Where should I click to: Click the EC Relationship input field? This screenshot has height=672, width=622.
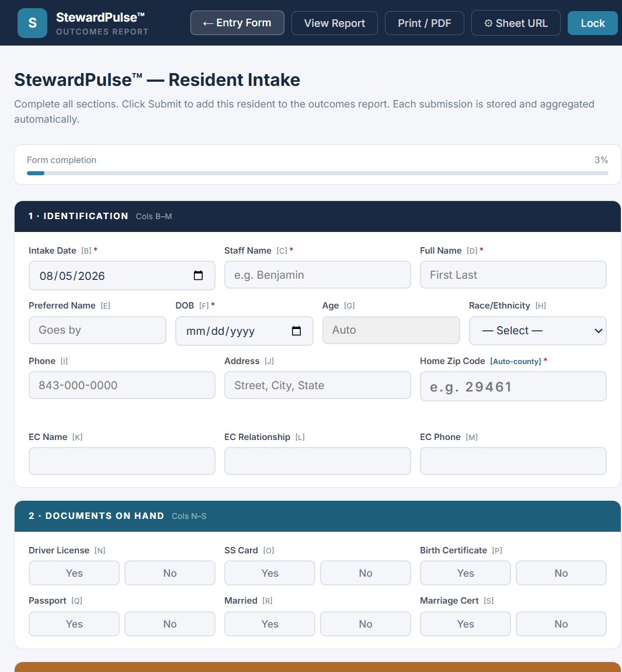tap(318, 461)
